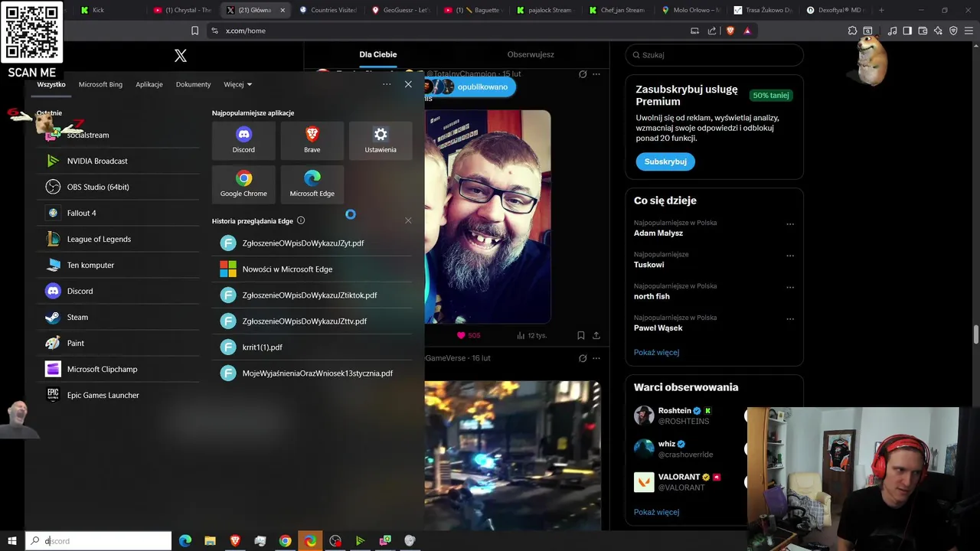
Task: Launch the Google Chrome tile
Action: pos(243,184)
